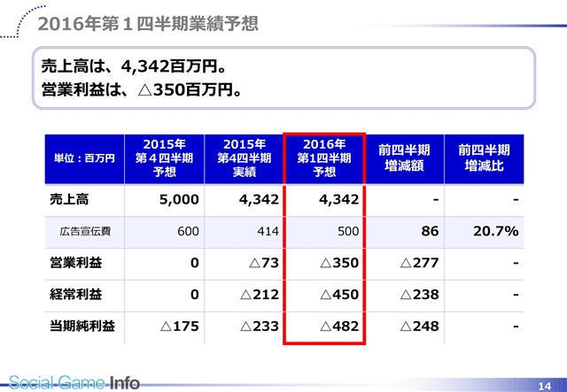
Task: Click the 600 advertising cost value
Action: pos(188,231)
